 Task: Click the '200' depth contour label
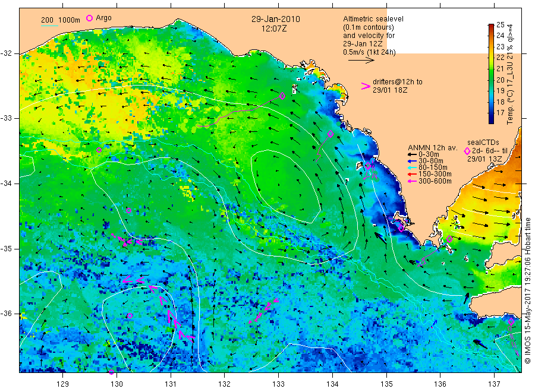tap(47, 20)
